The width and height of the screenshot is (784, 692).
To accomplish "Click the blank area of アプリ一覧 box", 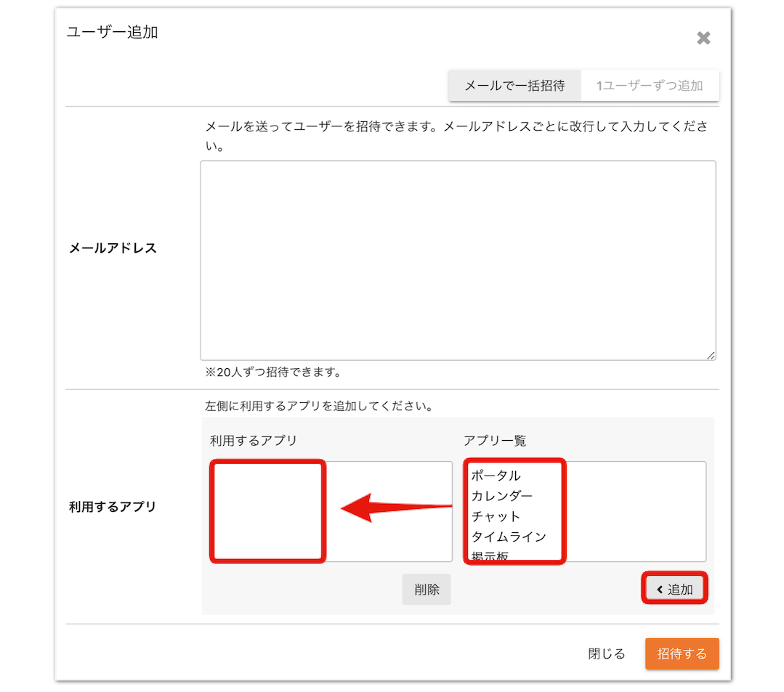I will tap(635, 511).
